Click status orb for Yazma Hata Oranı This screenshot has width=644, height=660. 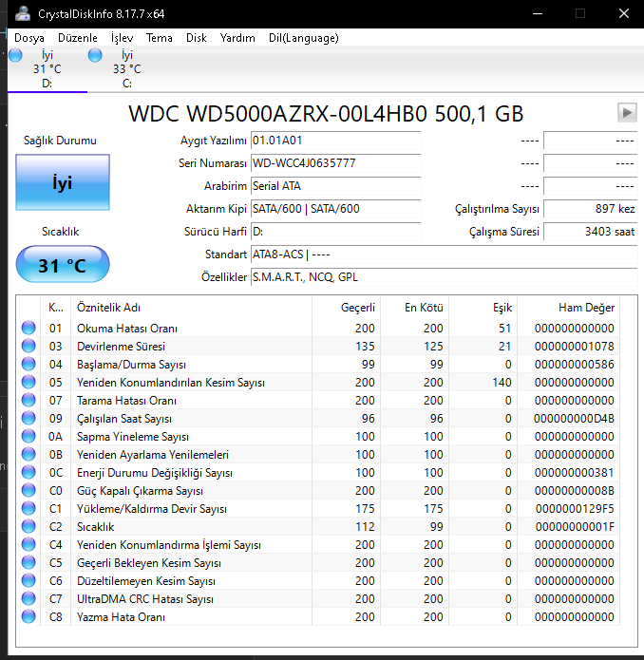(28, 616)
